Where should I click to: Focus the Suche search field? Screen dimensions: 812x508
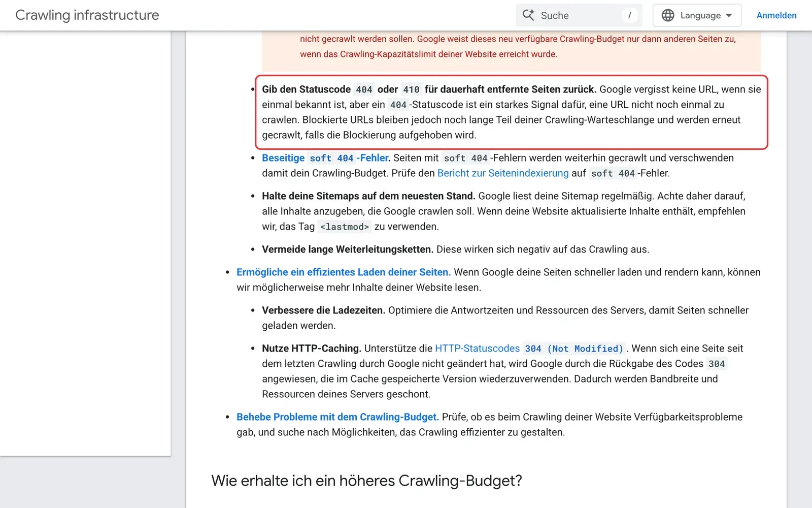579,15
